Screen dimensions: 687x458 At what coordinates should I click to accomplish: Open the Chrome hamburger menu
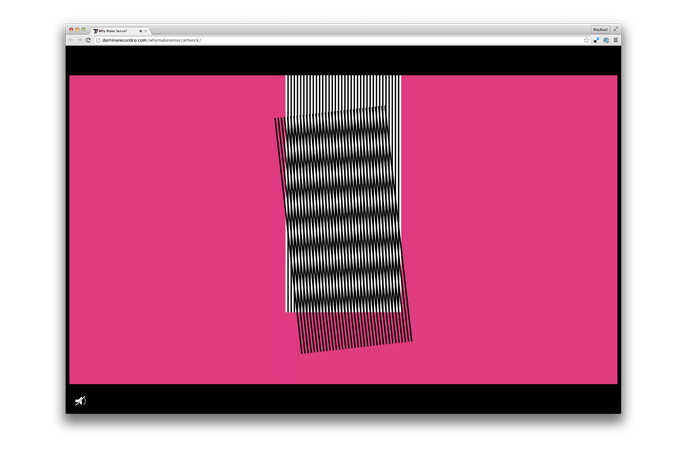point(615,40)
